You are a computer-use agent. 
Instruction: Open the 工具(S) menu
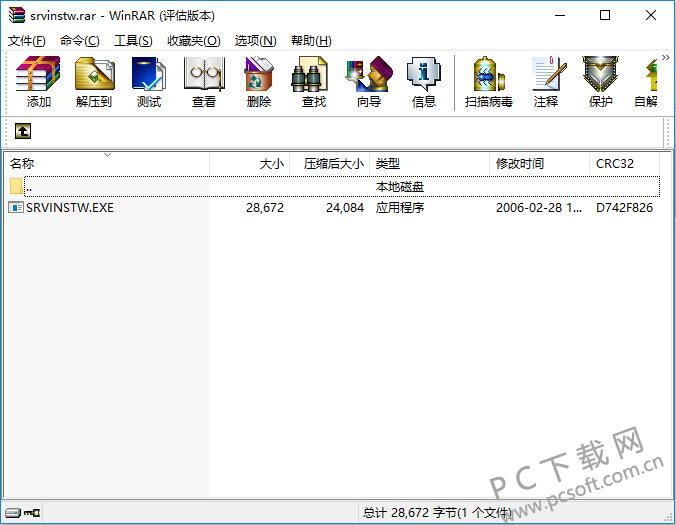(x=133, y=40)
